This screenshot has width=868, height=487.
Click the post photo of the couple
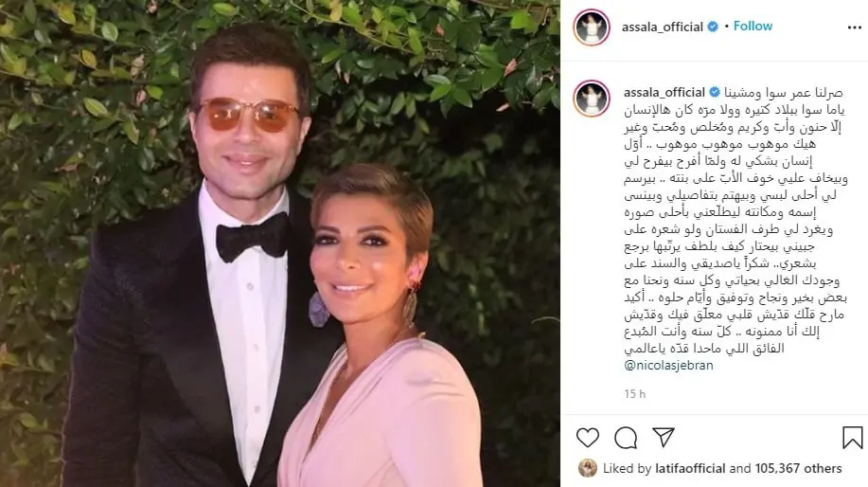[280, 243]
